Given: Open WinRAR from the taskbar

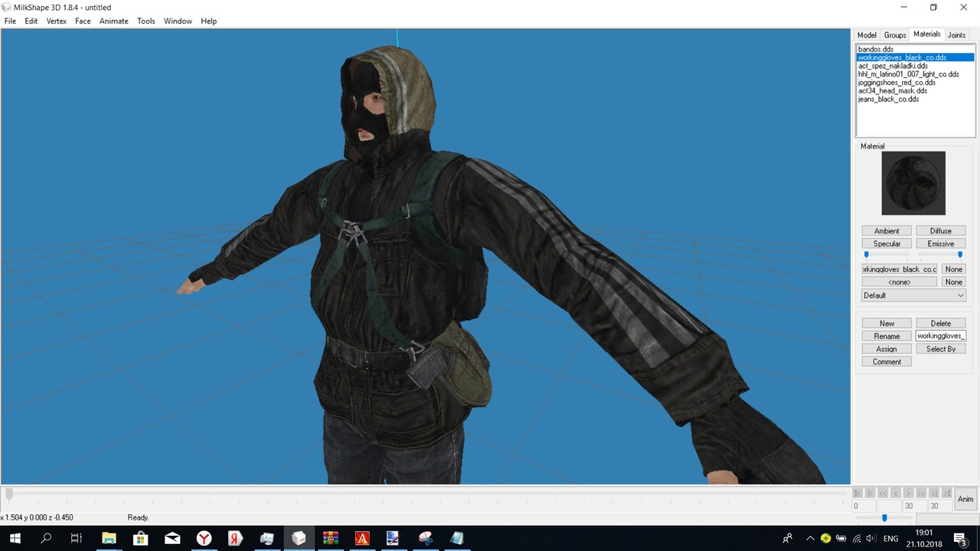Looking at the screenshot, I should 330,538.
